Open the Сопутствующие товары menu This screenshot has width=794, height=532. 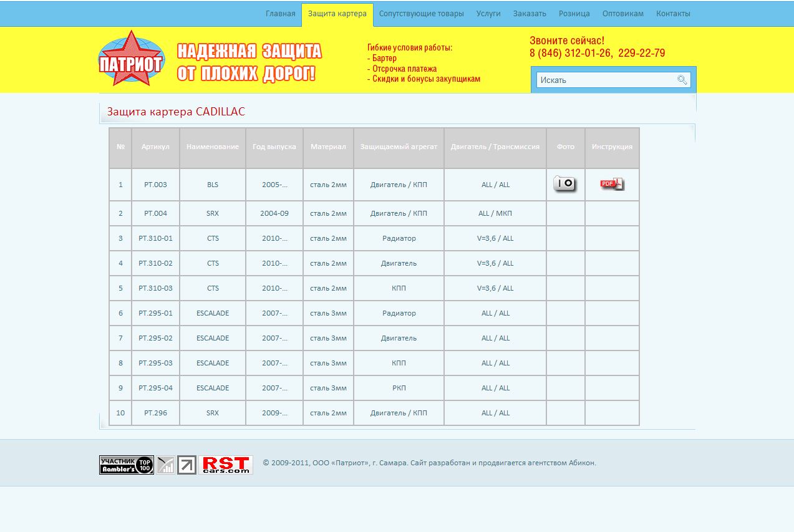pos(422,14)
